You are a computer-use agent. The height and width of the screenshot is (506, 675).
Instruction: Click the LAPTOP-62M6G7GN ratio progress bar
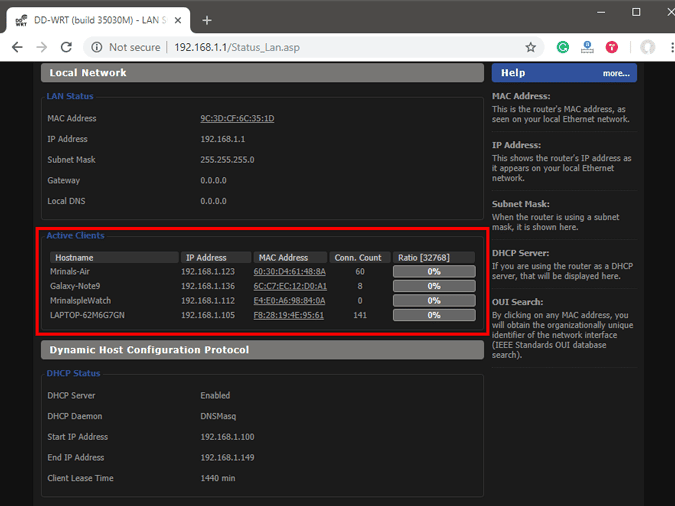click(x=434, y=315)
